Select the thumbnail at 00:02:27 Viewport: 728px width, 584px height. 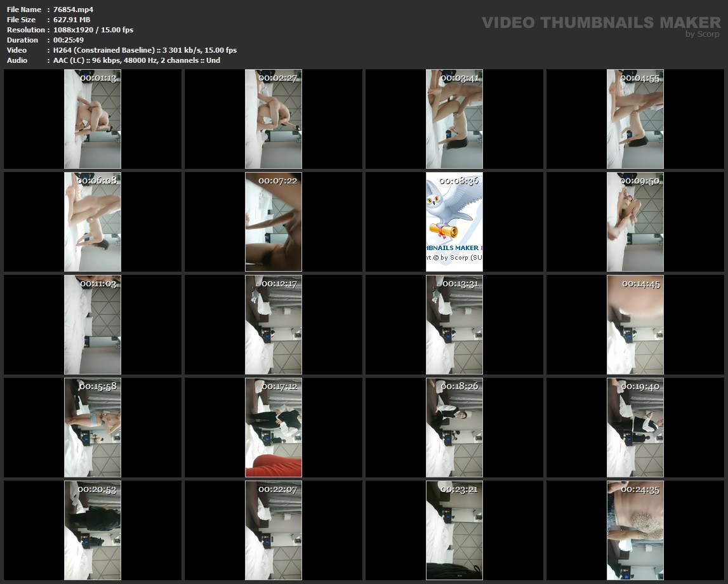coord(274,119)
